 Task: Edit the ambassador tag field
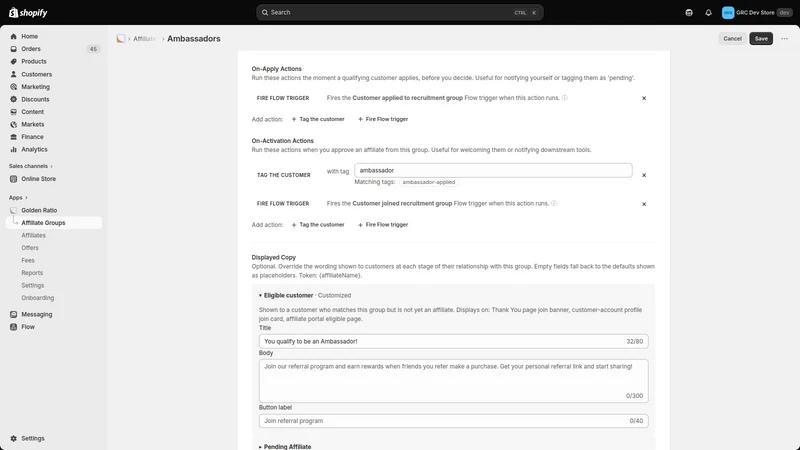(x=493, y=170)
